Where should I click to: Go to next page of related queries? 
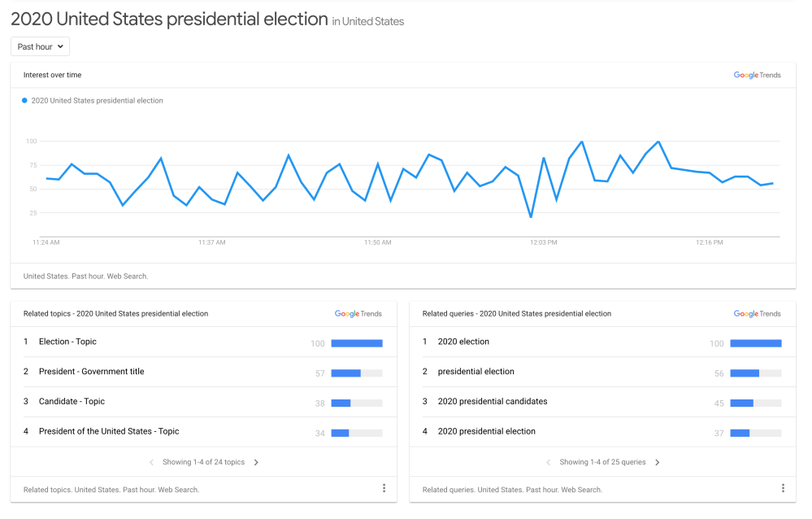658,462
